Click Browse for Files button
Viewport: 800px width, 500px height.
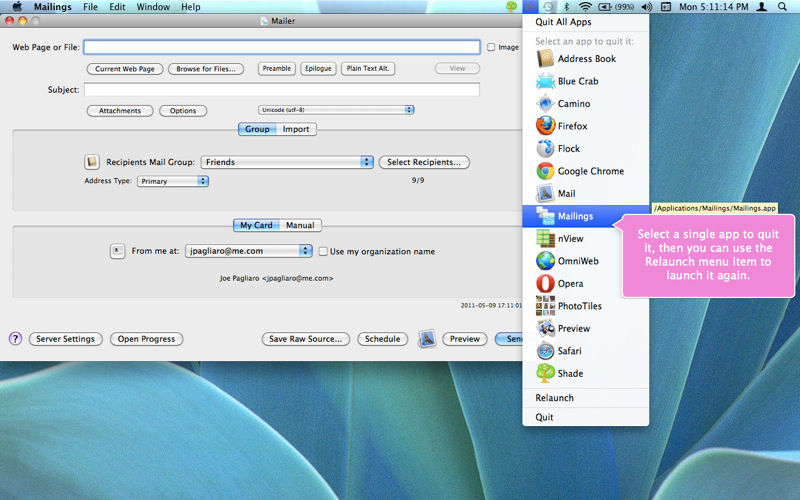click(x=206, y=69)
